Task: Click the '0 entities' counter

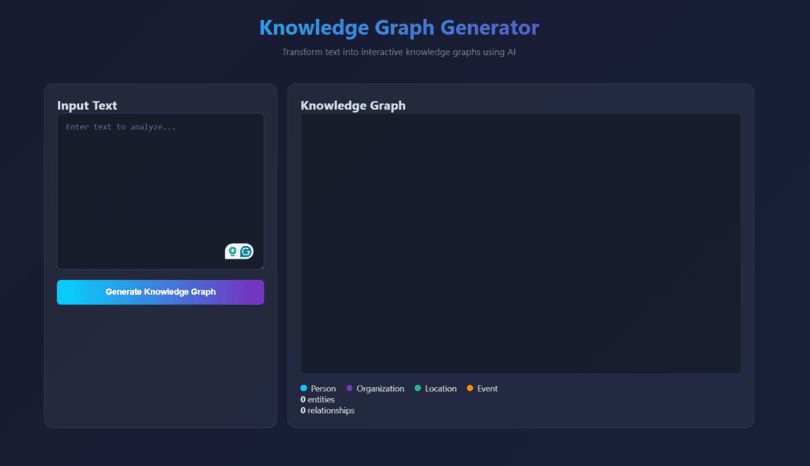Action: pos(317,399)
